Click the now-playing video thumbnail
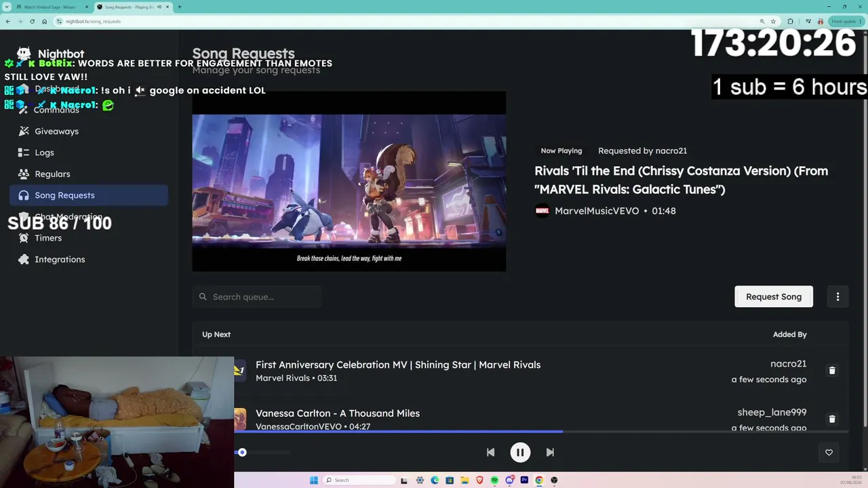 click(349, 182)
